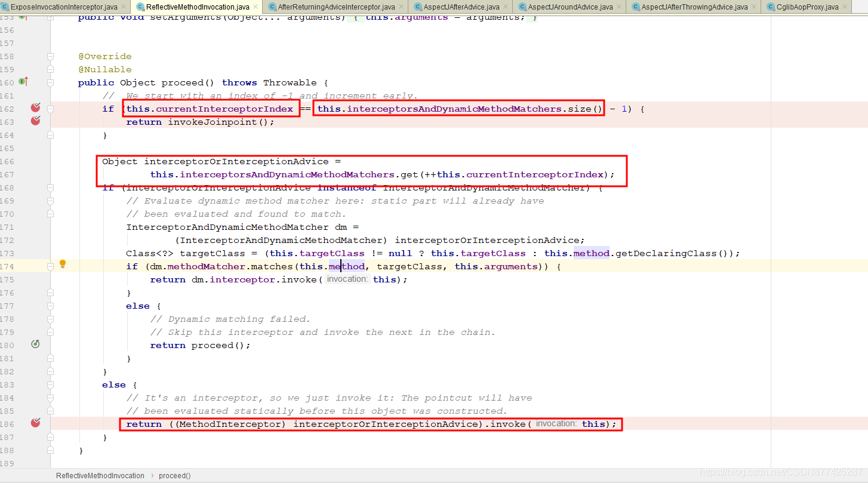Open AfterReturningAdviceInterceptor.java tab
Viewport: 868px width, 483px height.
(x=337, y=7)
